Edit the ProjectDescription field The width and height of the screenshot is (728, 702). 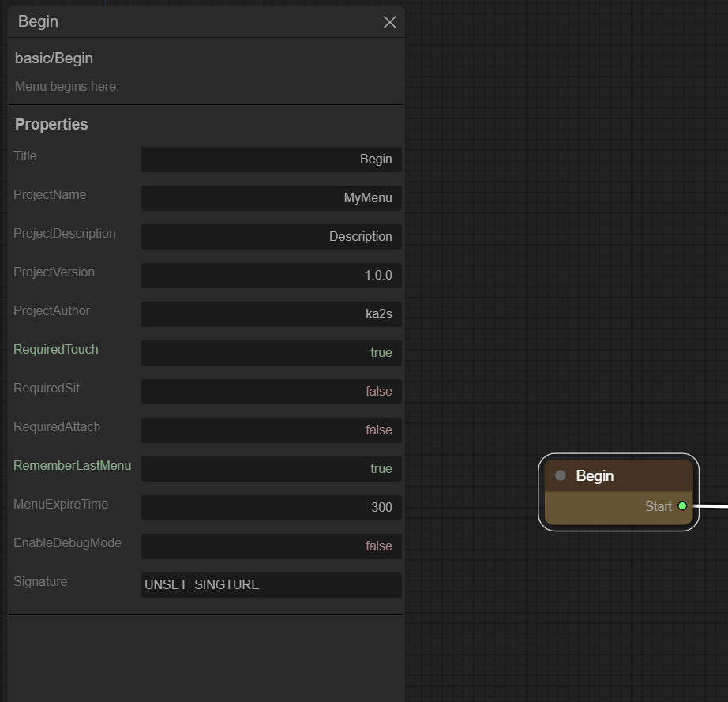point(271,237)
